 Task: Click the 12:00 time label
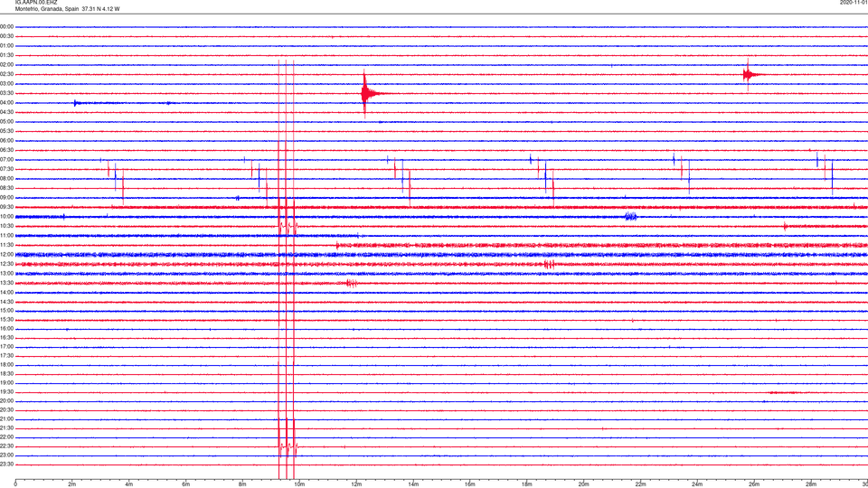6,255
